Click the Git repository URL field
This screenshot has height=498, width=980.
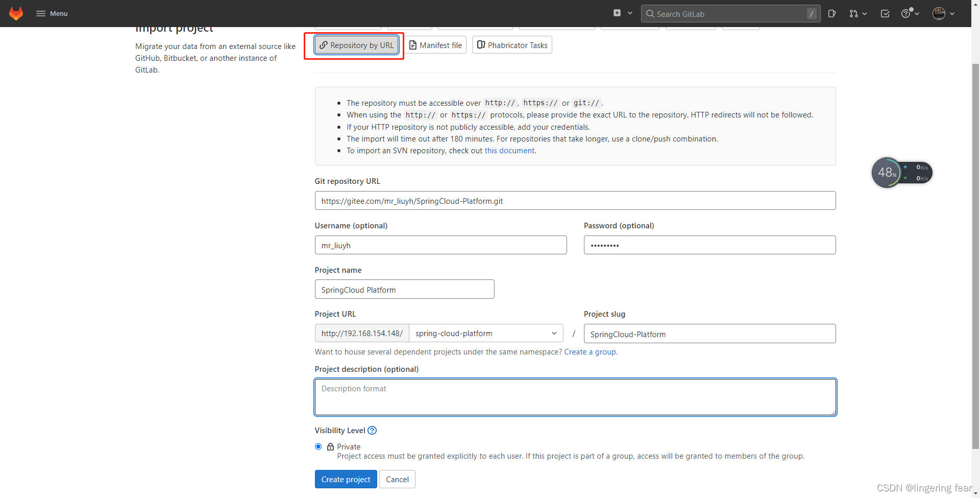click(x=575, y=201)
